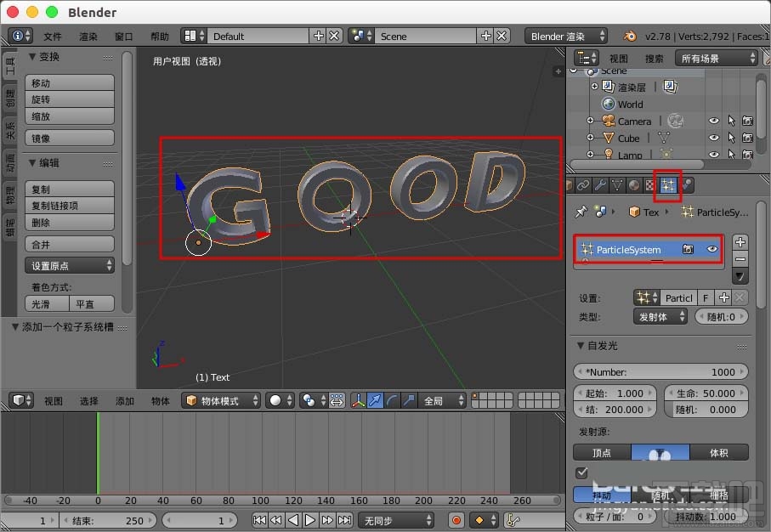Open the 所有场景 outliner display dropdown
The width and height of the screenshot is (771, 532).
714,58
